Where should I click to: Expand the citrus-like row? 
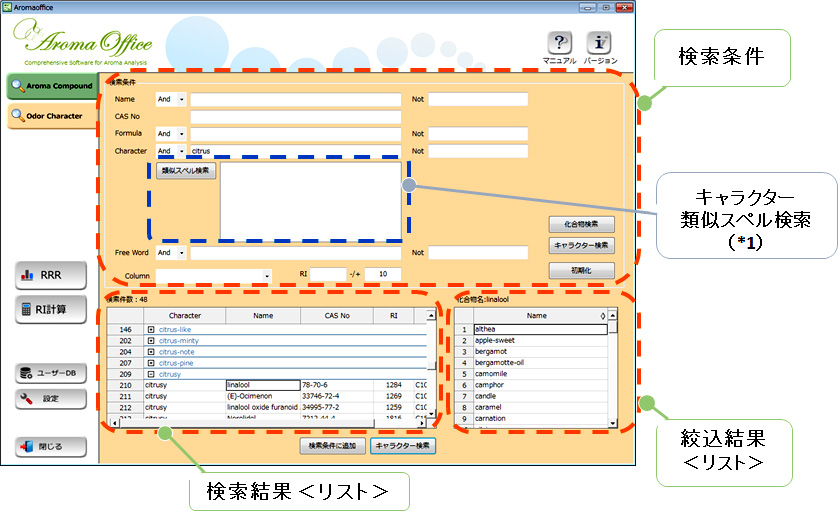[151, 330]
